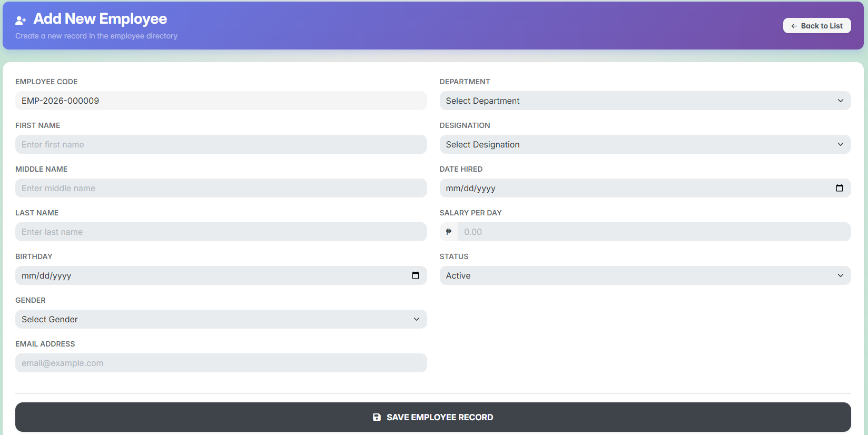Open the Date Hired calendar picker icon
The width and height of the screenshot is (868, 435).
[839, 188]
